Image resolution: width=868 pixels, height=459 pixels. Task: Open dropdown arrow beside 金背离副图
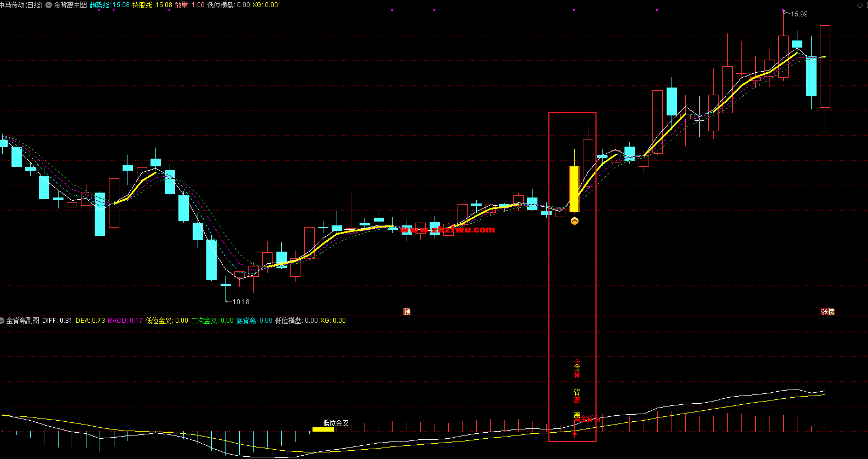(2, 321)
